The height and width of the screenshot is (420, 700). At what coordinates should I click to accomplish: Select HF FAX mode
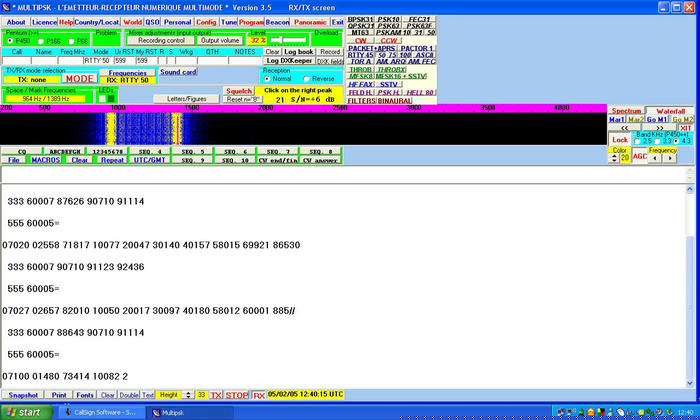pyautogui.click(x=360, y=84)
